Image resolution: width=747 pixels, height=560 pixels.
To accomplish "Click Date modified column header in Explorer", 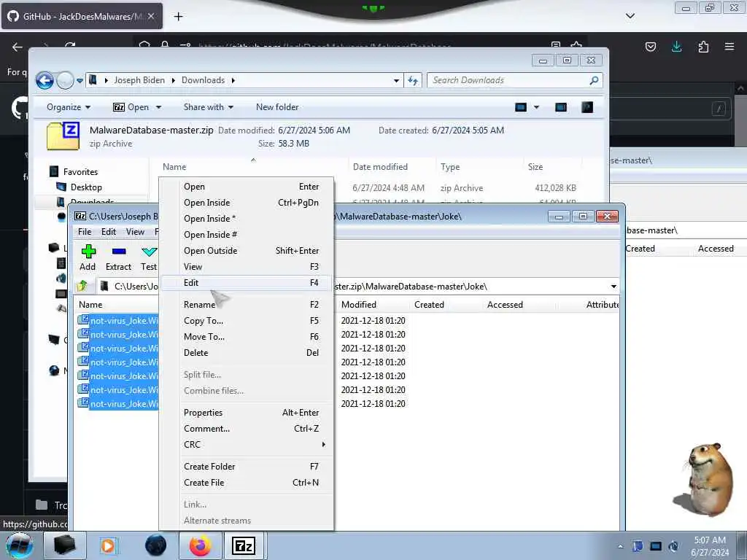I will 380,167.
